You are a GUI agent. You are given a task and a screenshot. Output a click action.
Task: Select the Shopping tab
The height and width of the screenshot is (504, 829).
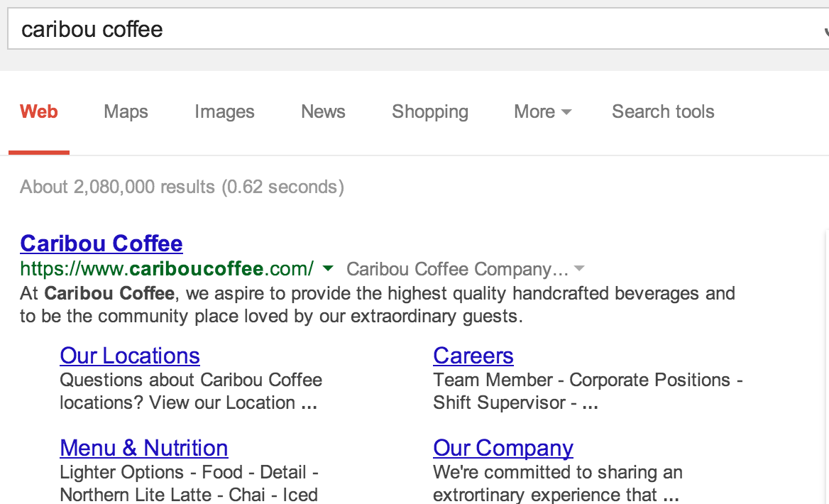click(x=430, y=111)
